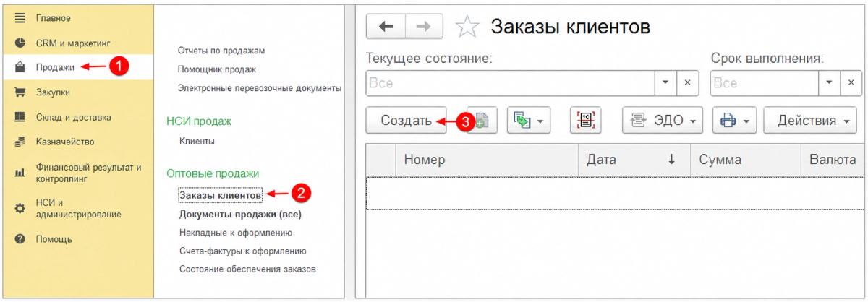The width and height of the screenshot is (868, 302).
Task: Click the Продажи shopping bag icon
Action: click(x=20, y=67)
